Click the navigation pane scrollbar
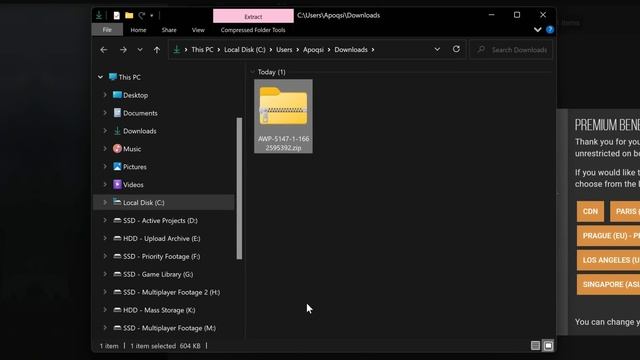 coord(239,189)
